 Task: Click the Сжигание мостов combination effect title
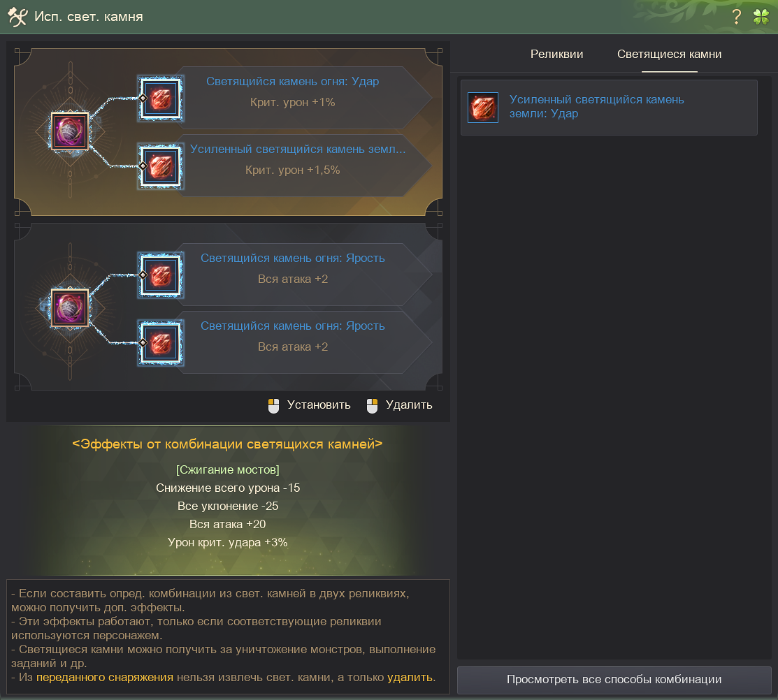click(228, 469)
